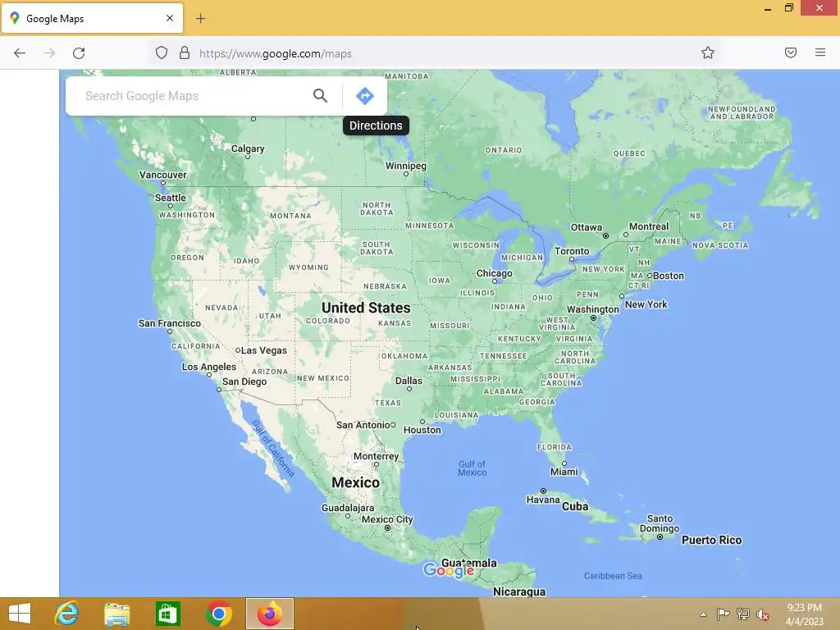
Task: Click the San Diego city label
Action: tap(244, 381)
